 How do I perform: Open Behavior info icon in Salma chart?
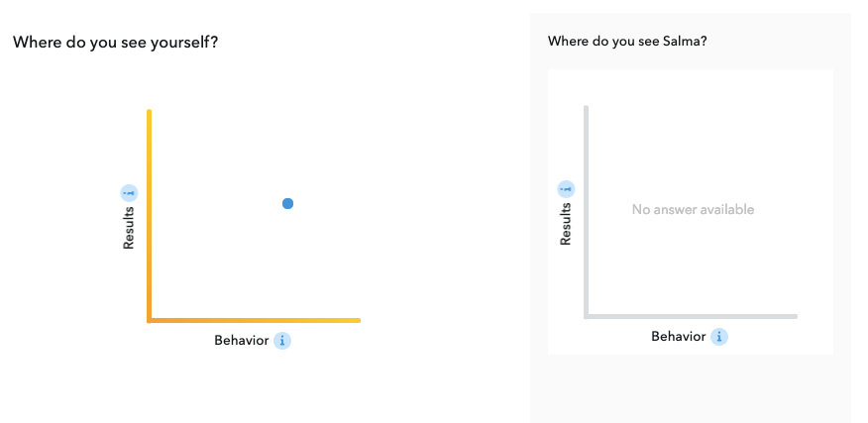719,337
